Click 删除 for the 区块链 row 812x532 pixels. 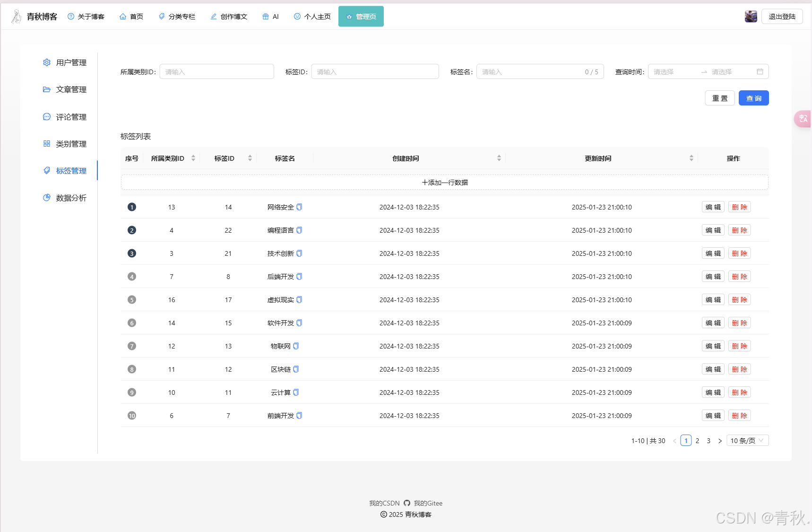tap(739, 369)
